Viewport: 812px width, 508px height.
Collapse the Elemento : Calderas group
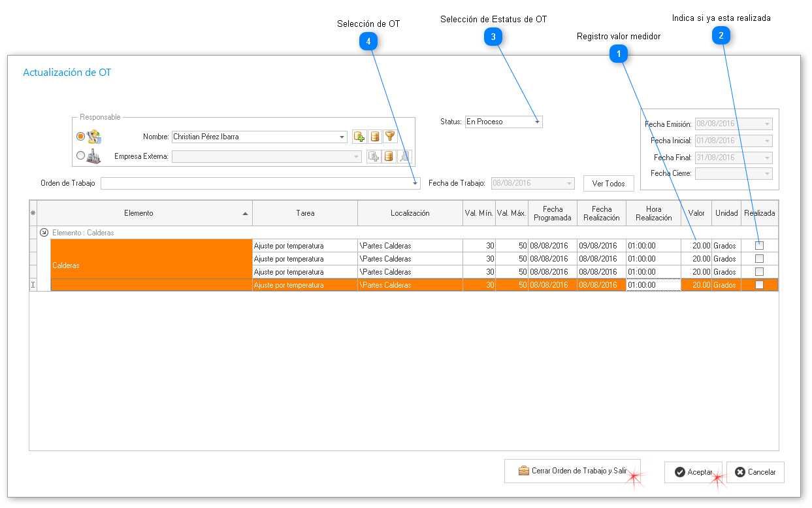click(x=44, y=232)
